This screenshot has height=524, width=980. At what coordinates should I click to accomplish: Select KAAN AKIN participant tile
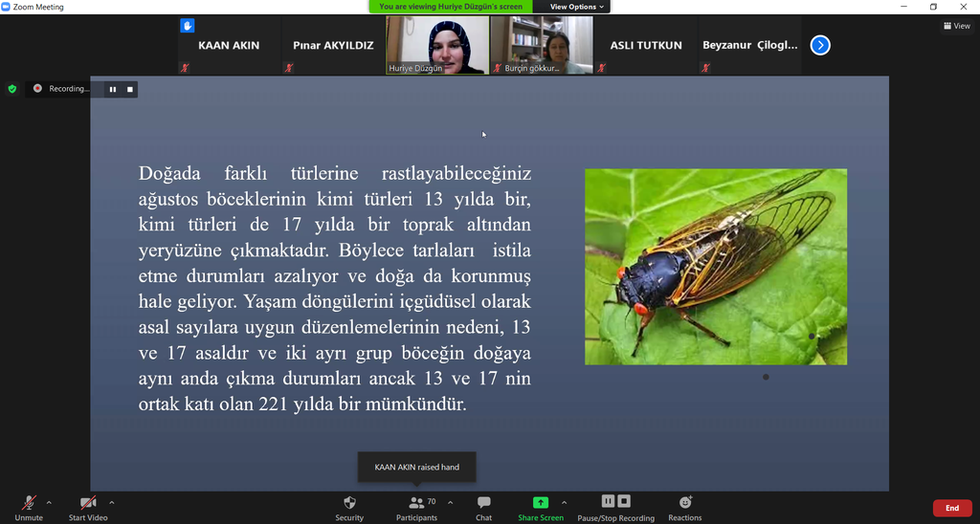tap(229, 45)
